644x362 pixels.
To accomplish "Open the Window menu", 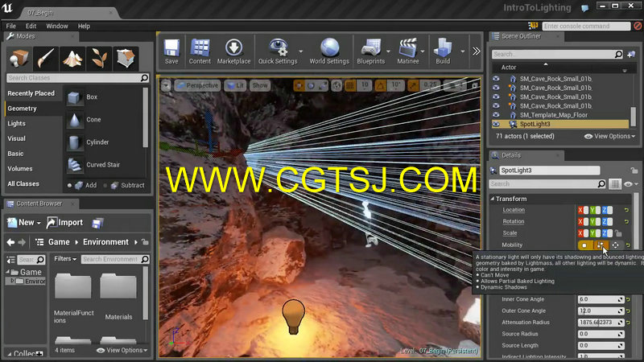I will [57, 26].
